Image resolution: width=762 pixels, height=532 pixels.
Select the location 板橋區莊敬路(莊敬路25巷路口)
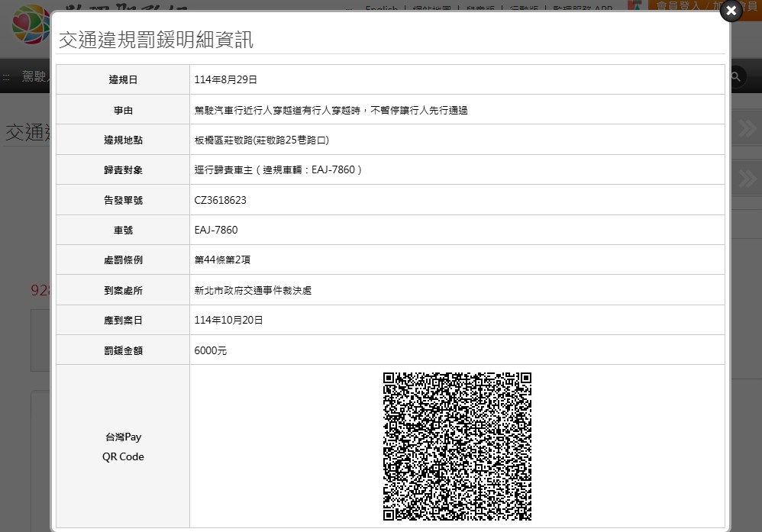click(x=262, y=140)
